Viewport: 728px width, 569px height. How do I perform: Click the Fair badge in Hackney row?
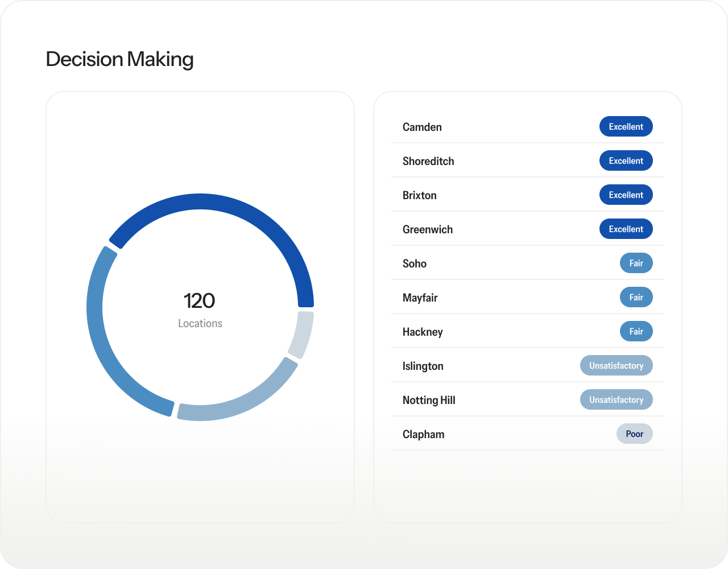click(x=636, y=331)
